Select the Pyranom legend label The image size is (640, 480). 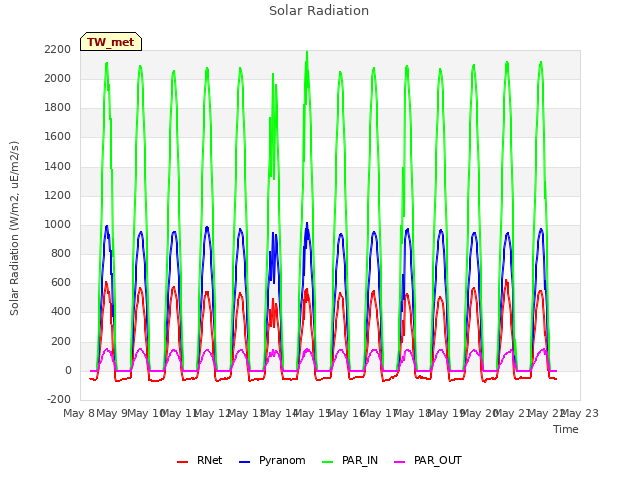[282, 460]
